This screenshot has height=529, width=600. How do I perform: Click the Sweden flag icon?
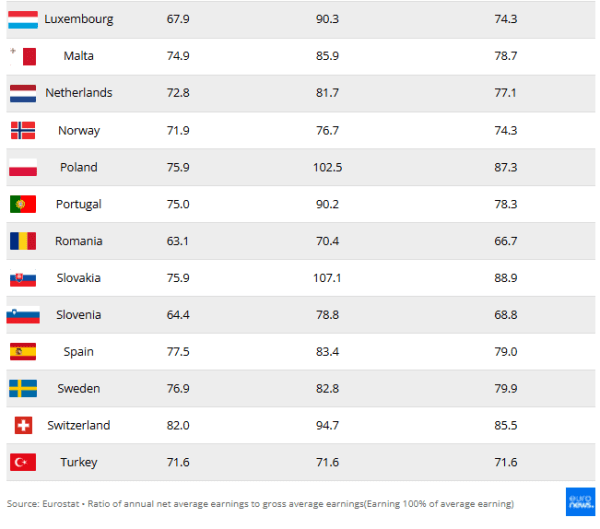pos(23,388)
